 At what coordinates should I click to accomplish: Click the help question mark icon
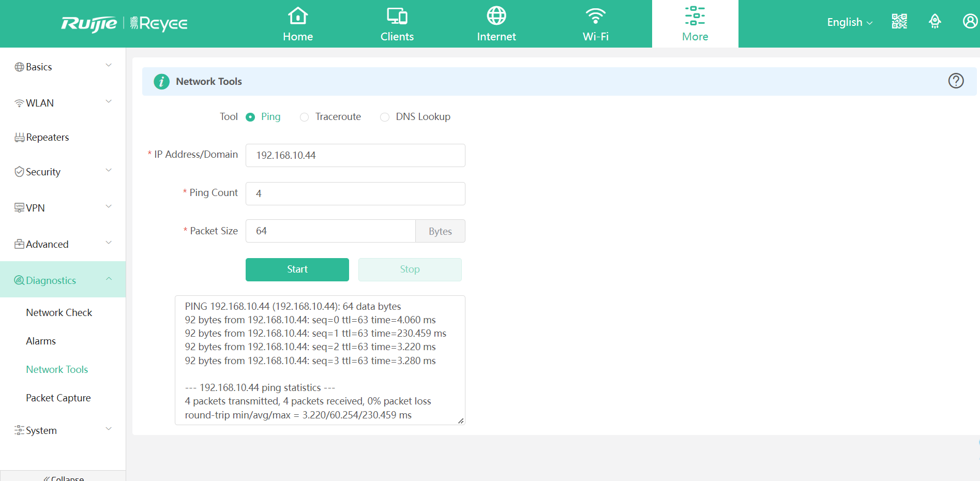[956, 81]
